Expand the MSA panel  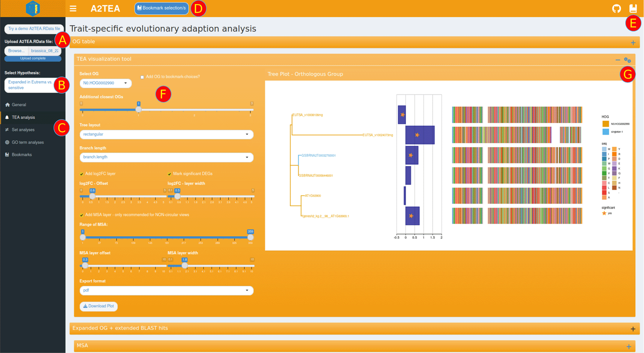point(629,347)
